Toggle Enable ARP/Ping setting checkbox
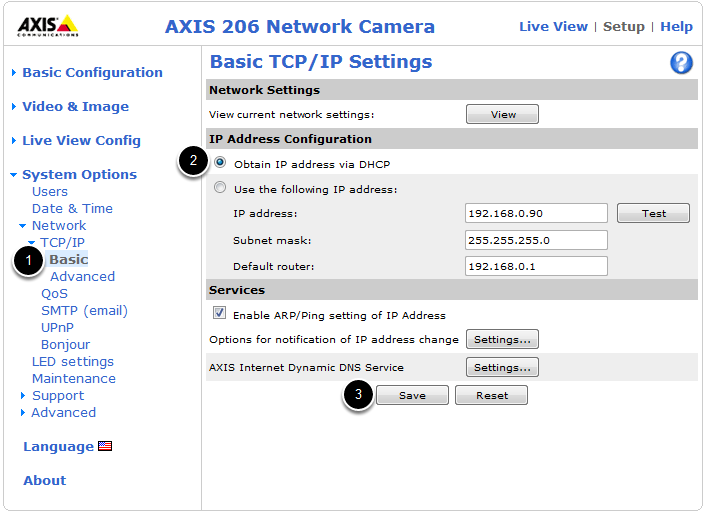705x514 pixels. tap(219, 313)
